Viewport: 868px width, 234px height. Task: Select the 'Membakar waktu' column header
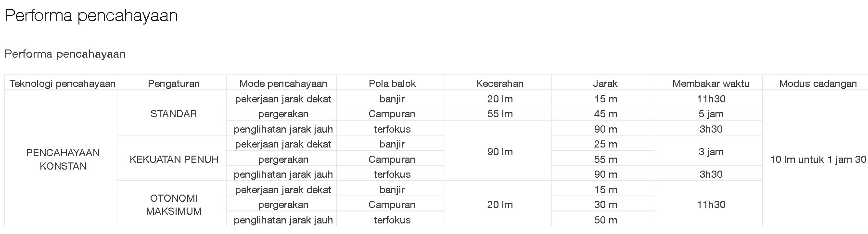(711, 84)
